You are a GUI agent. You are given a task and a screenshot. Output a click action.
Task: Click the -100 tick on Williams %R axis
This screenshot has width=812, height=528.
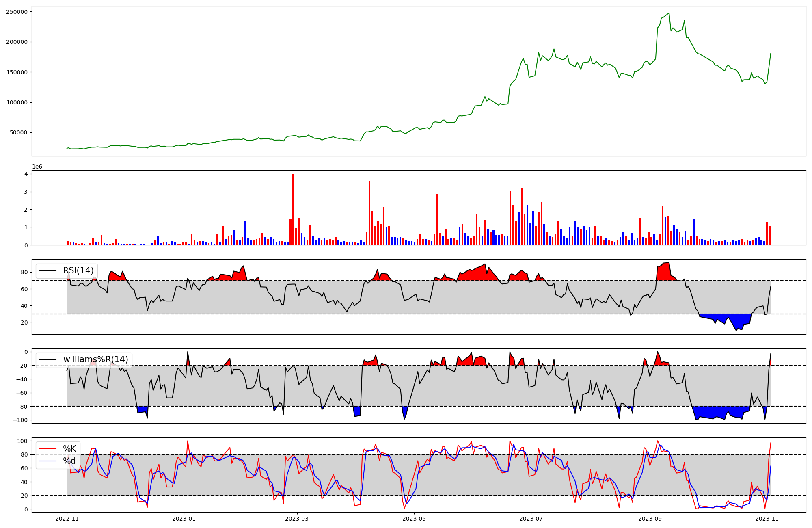click(20, 420)
